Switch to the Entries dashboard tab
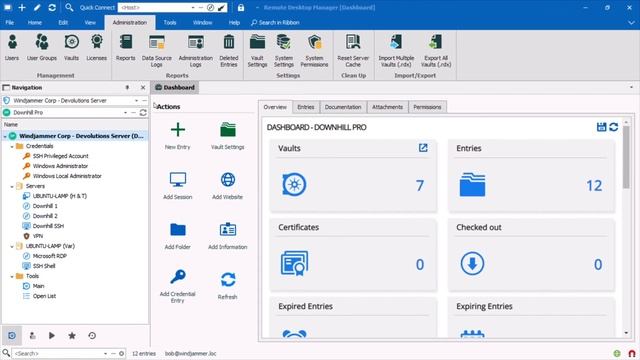 306,107
